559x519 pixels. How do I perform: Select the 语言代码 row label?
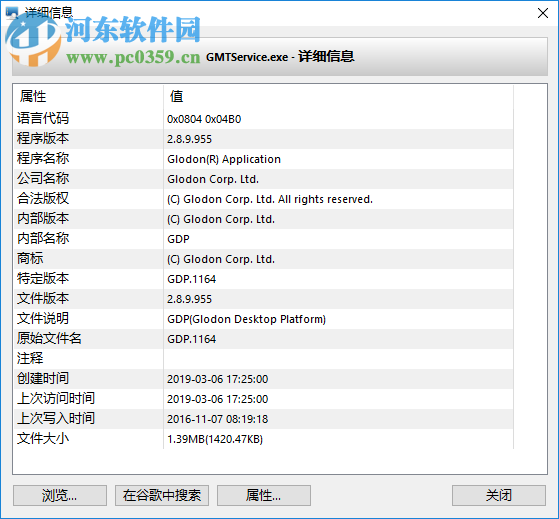point(43,118)
